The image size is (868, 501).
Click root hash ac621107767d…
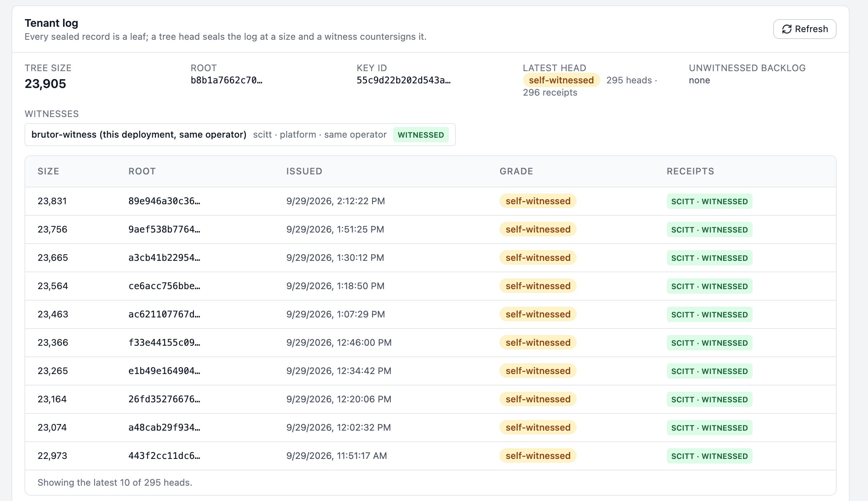tap(164, 314)
